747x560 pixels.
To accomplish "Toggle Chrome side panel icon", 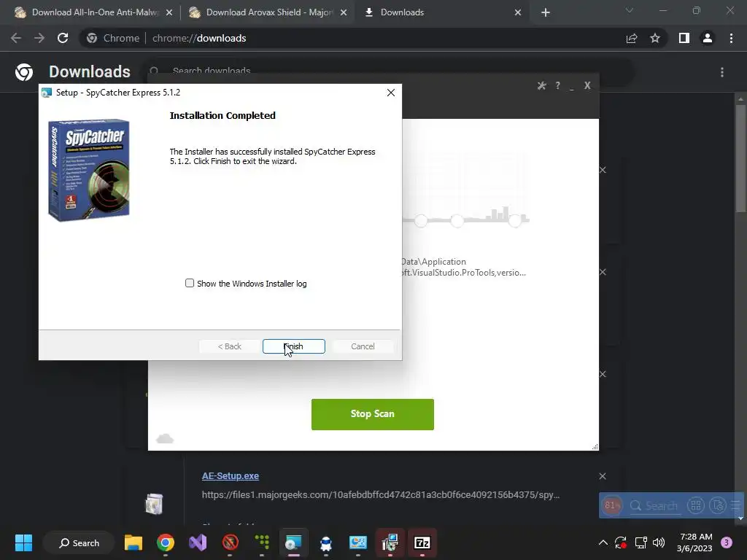I will (x=684, y=38).
